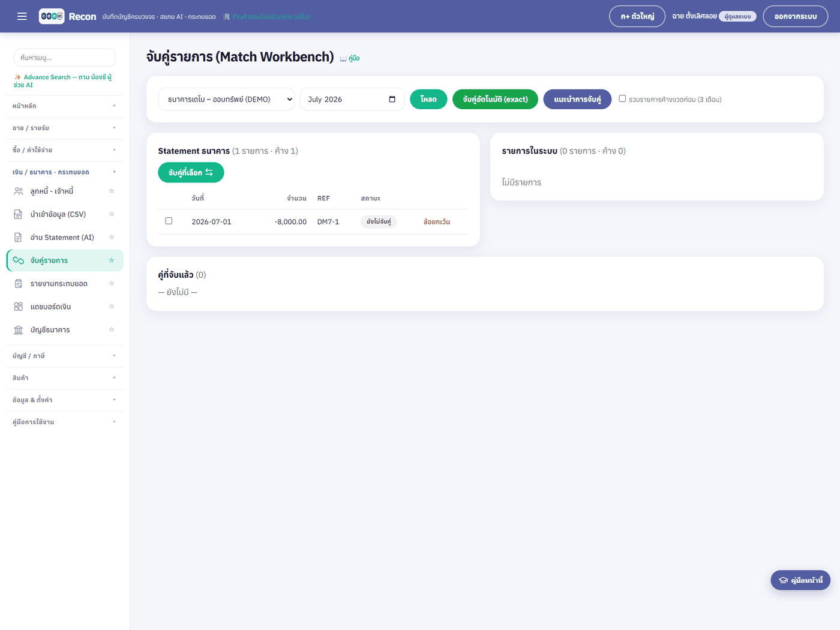The image size is (840, 630).
Task: Click the จับคู่รายการ link icon
Action: (19, 260)
